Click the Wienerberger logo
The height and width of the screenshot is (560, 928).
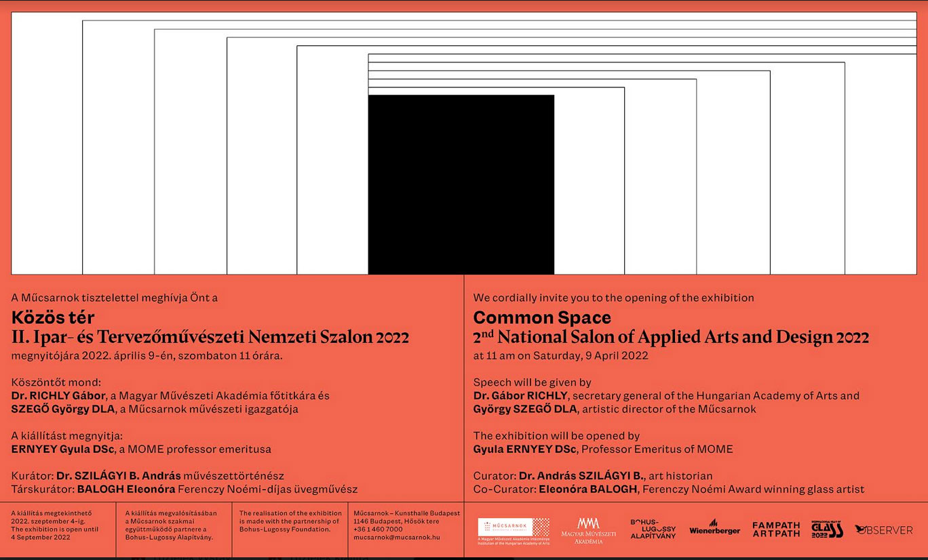714,527
